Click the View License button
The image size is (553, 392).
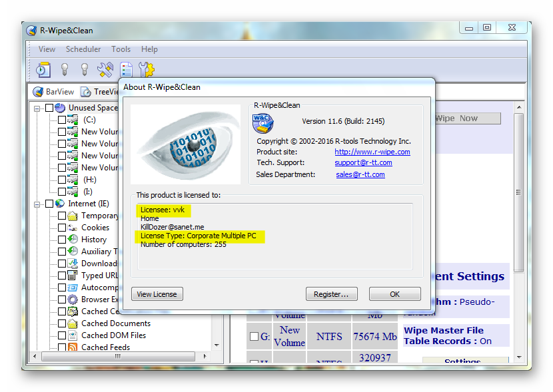[157, 294]
